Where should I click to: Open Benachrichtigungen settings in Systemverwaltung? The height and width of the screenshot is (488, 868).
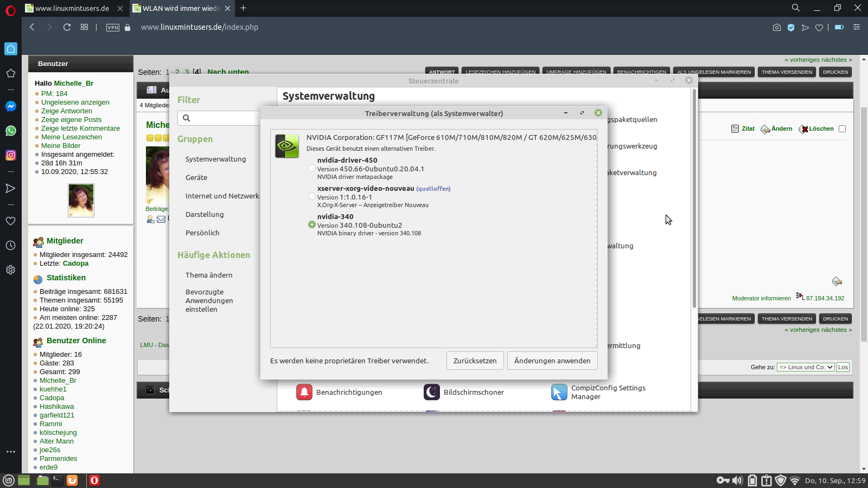[x=349, y=392]
